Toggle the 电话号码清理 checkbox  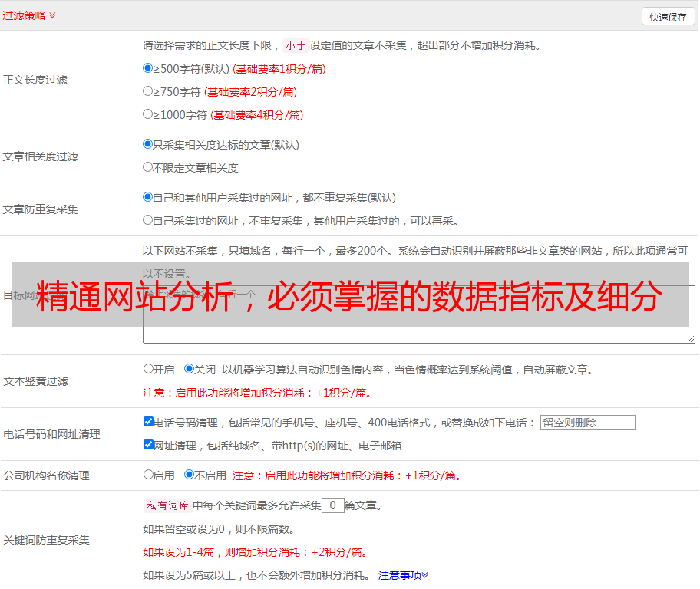[x=148, y=422]
